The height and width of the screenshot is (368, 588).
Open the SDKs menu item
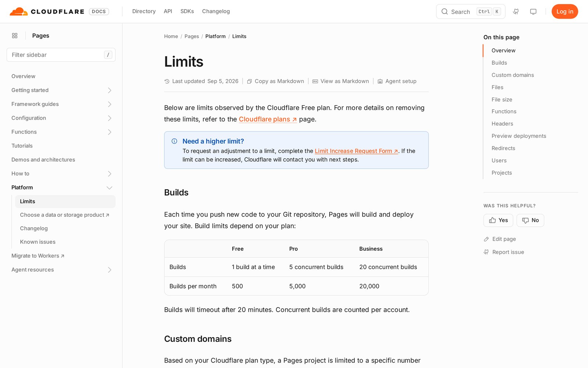(187, 11)
